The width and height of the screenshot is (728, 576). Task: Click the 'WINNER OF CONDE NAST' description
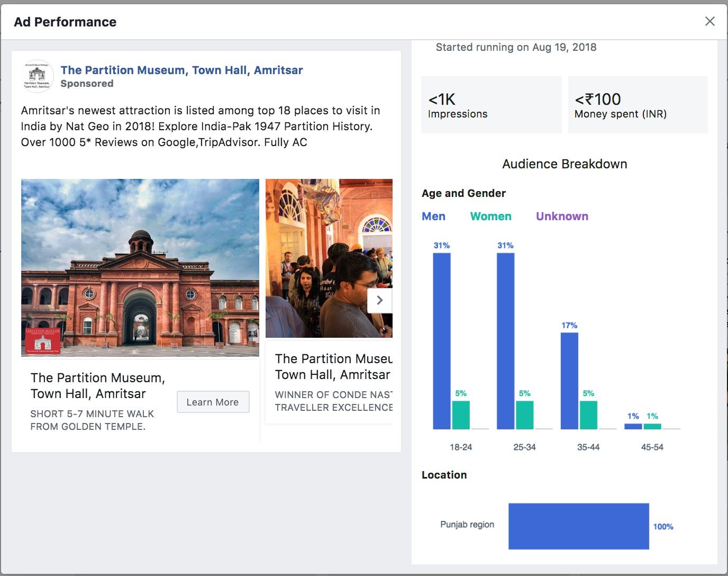[x=333, y=401]
